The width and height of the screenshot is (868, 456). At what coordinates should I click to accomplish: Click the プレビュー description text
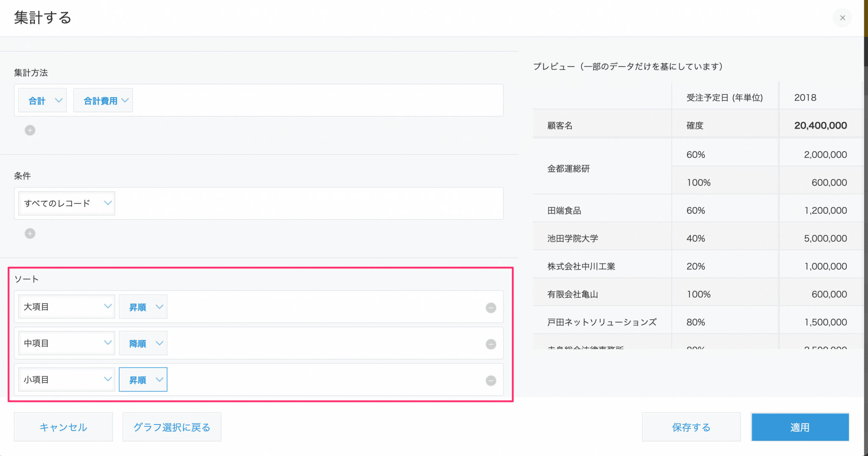[628, 67]
